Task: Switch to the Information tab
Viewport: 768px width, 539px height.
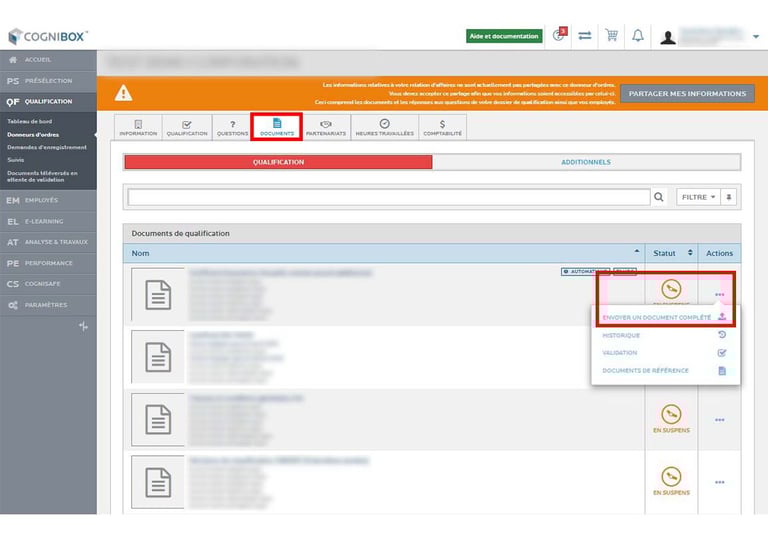Action: (138, 127)
